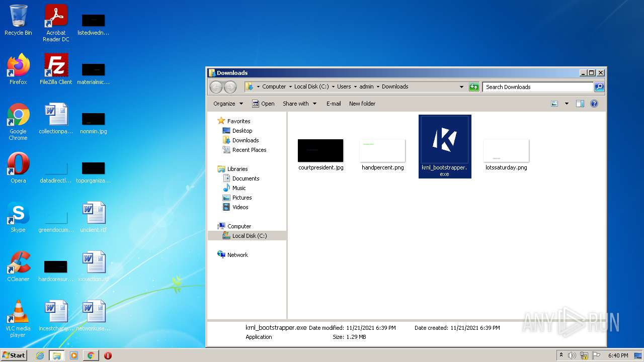Click the taskbar clock 6:40 PM
Viewport: 644px width, 362px height.
(618, 355)
